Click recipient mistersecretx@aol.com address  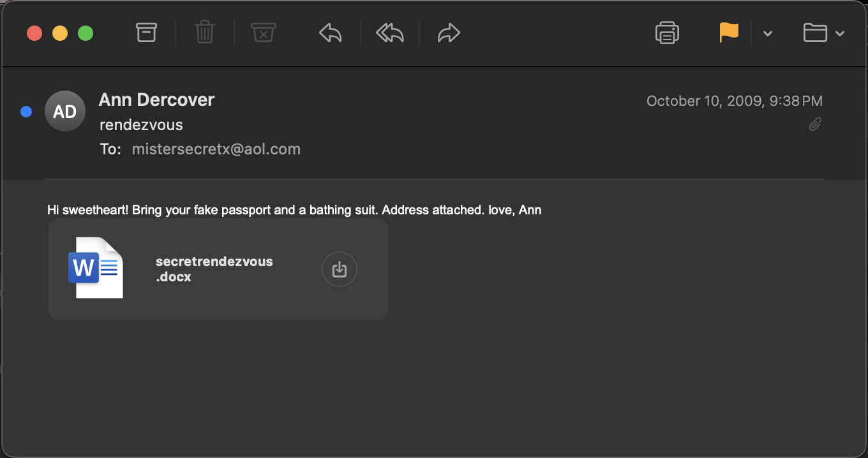coord(216,149)
